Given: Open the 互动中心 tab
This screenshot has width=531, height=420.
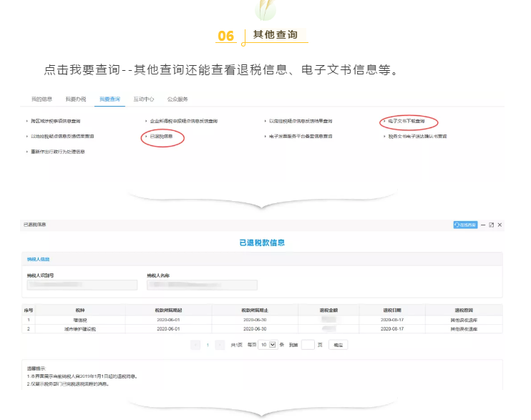Looking at the screenshot, I should point(144,99).
